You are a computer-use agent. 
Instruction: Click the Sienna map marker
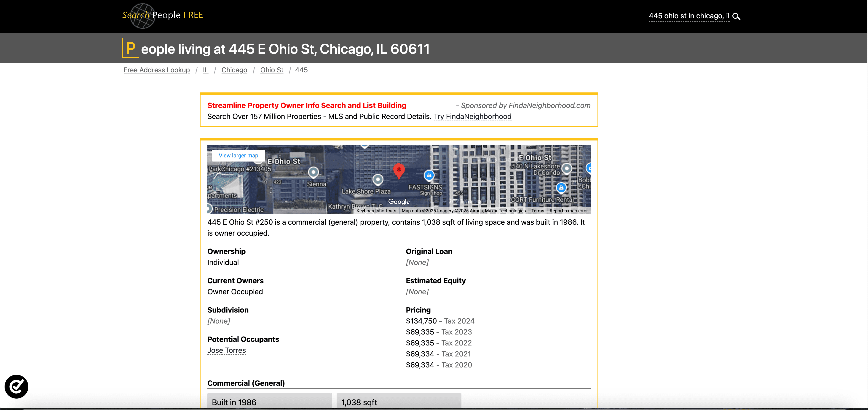point(313,172)
